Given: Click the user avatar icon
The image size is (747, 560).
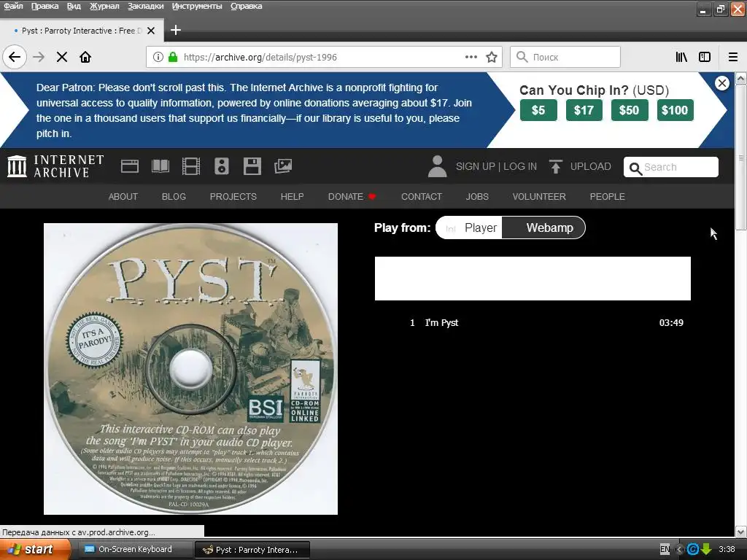Looking at the screenshot, I should click(437, 167).
